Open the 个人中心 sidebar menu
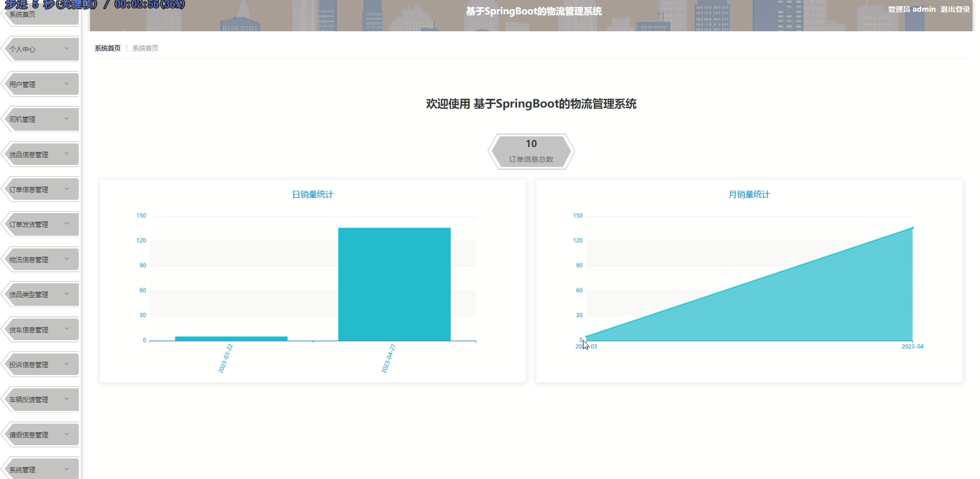980x479 pixels. click(41, 49)
